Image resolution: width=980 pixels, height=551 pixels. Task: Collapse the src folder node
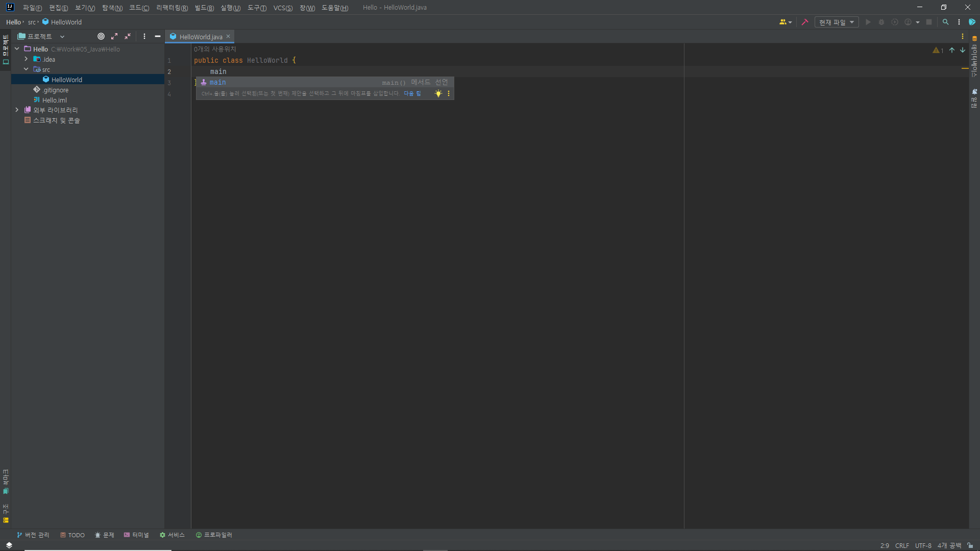[x=26, y=69]
